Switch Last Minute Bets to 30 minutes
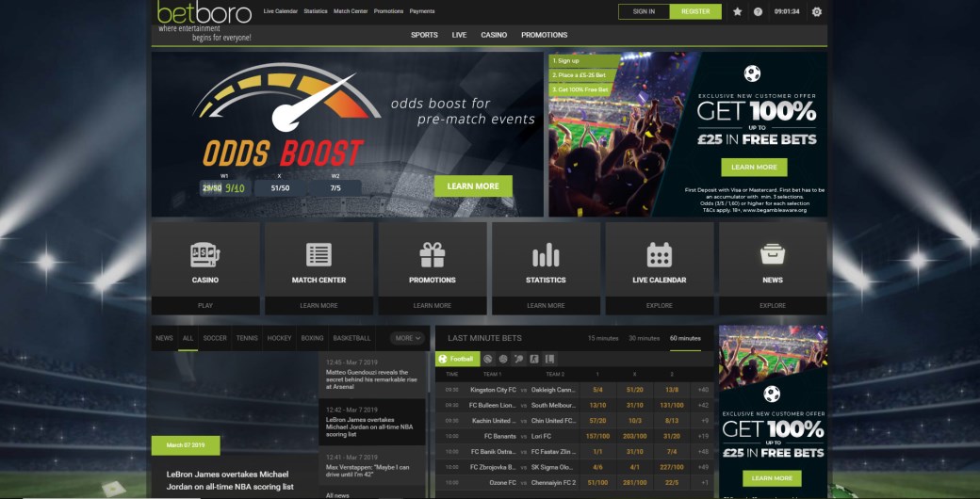 click(645, 339)
